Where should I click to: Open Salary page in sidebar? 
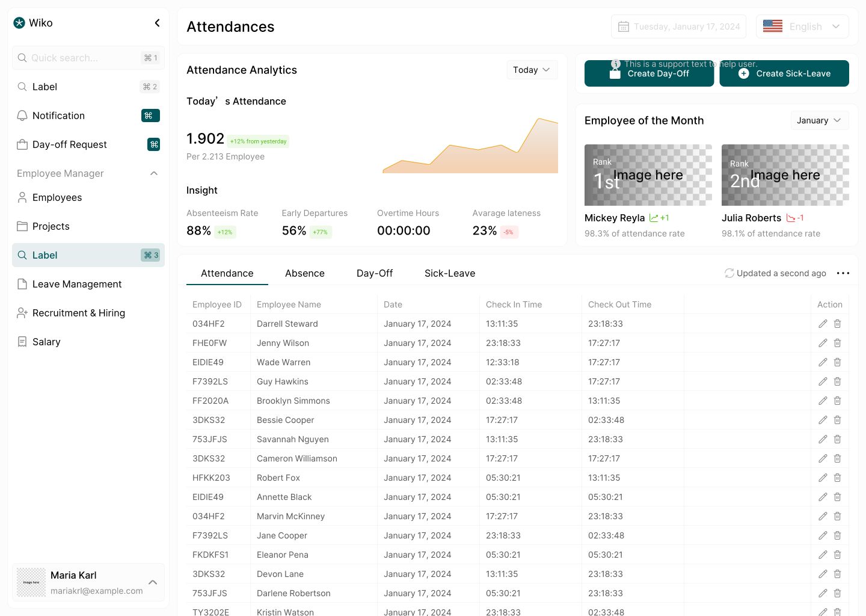point(88,342)
